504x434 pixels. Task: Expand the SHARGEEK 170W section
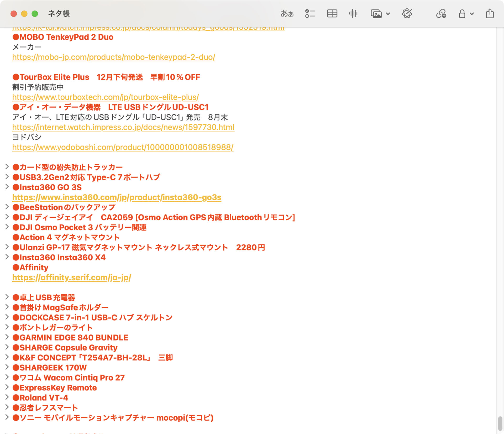click(7, 367)
